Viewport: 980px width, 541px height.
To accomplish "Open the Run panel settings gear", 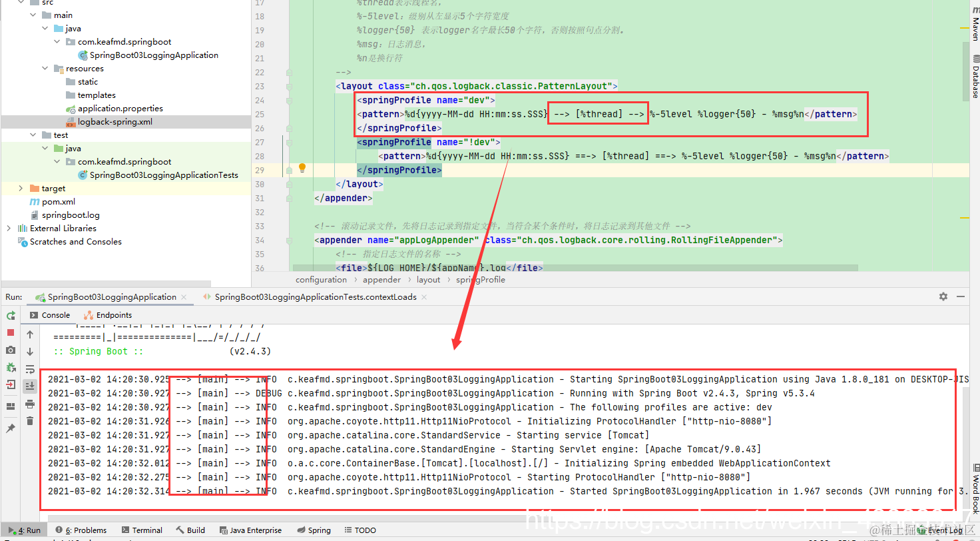I will coord(943,296).
